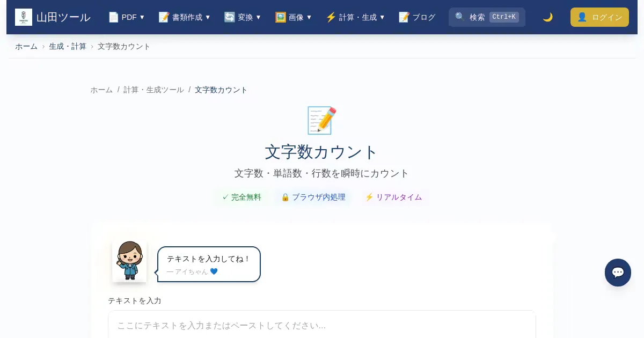Click ホーム in the top breadcrumb
The width and height of the screenshot is (644, 338).
(26, 46)
